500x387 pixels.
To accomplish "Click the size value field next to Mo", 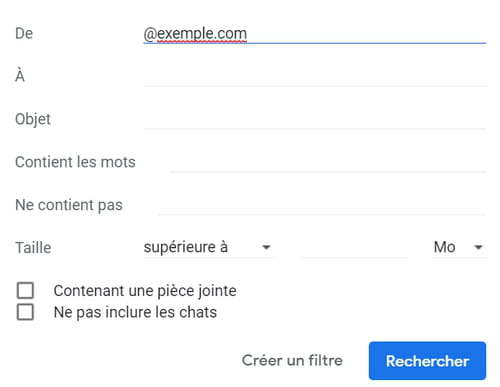I will [x=355, y=247].
